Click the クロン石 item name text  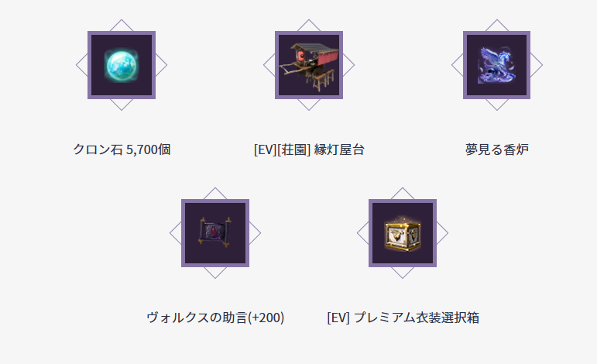click(98, 149)
